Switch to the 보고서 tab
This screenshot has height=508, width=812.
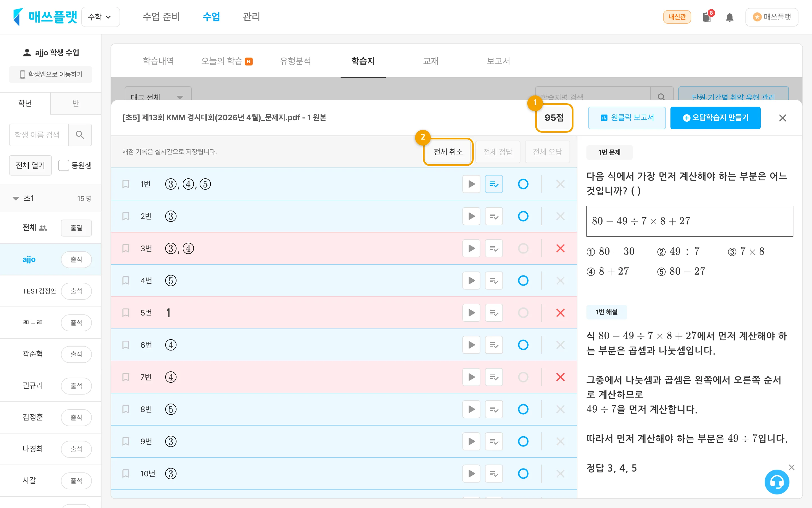(x=498, y=61)
